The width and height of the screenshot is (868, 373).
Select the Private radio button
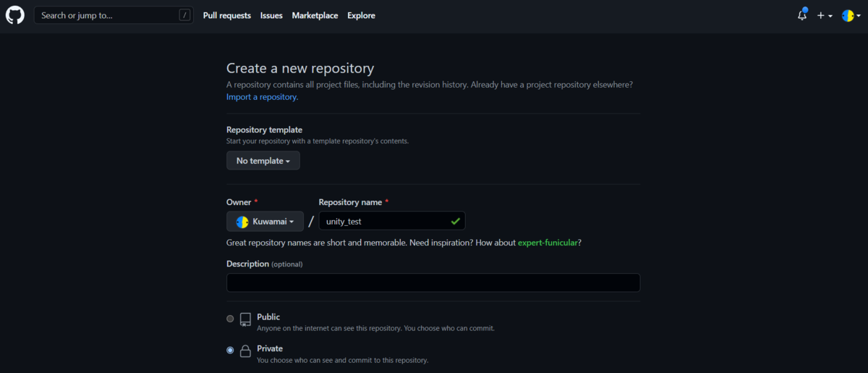click(x=230, y=351)
